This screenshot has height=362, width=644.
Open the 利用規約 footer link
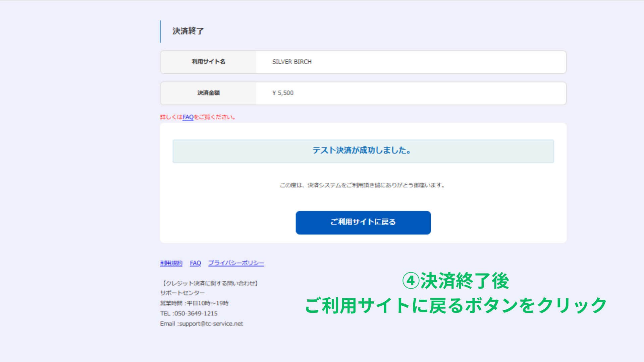coord(171,263)
